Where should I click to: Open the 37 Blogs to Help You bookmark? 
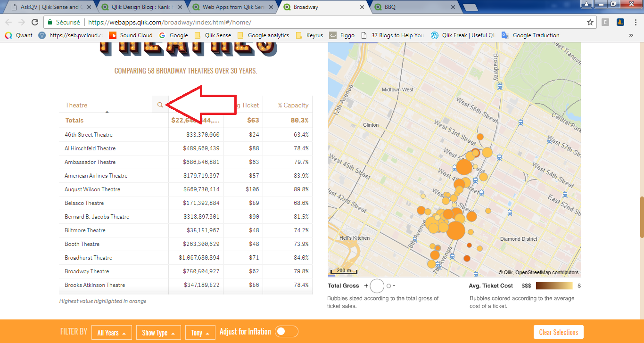coord(392,35)
